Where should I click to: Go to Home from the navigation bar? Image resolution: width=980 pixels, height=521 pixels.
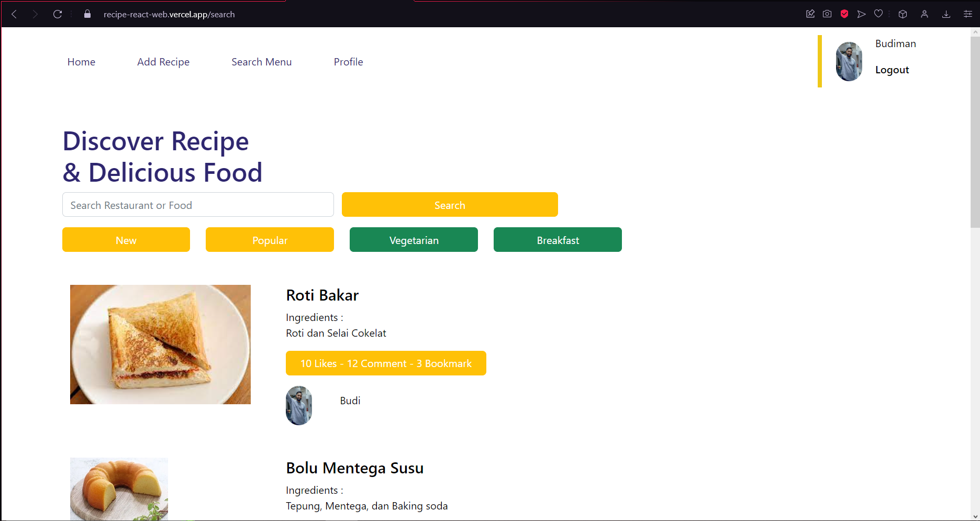pyautogui.click(x=81, y=62)
